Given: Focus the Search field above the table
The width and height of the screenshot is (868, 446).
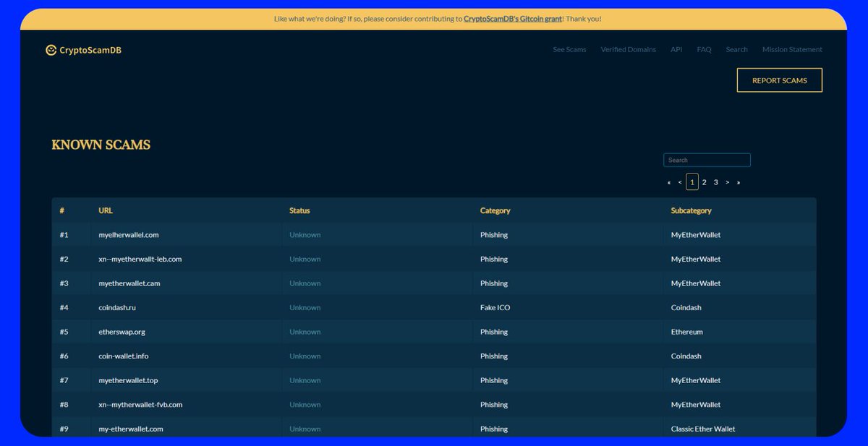Looking at the screenshot, I should (x=707, y=160).
